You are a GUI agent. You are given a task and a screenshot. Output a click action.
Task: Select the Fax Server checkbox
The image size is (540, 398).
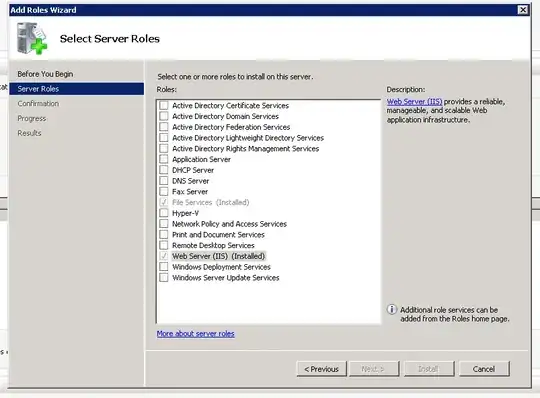pyautogui.click(x=164, y=191)
